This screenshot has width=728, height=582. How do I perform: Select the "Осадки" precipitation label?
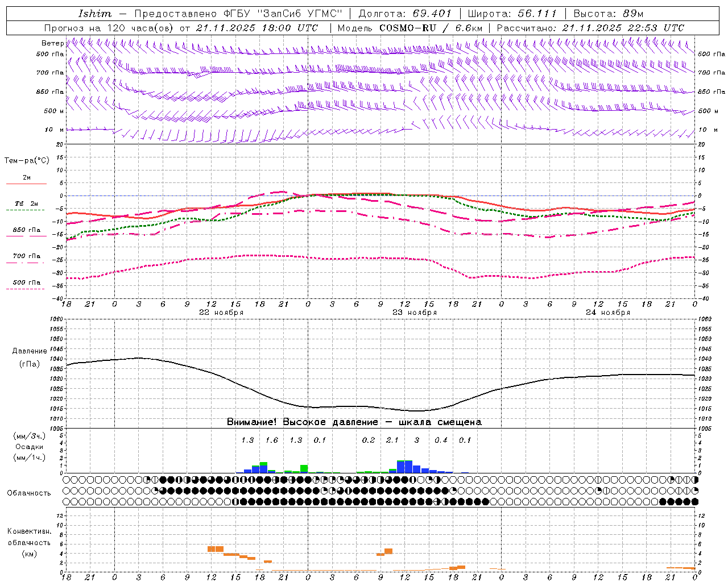tap(30, 447)
